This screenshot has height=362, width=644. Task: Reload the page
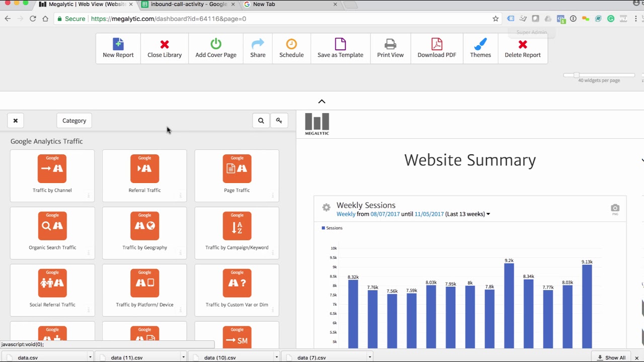(x=33, y=19)
